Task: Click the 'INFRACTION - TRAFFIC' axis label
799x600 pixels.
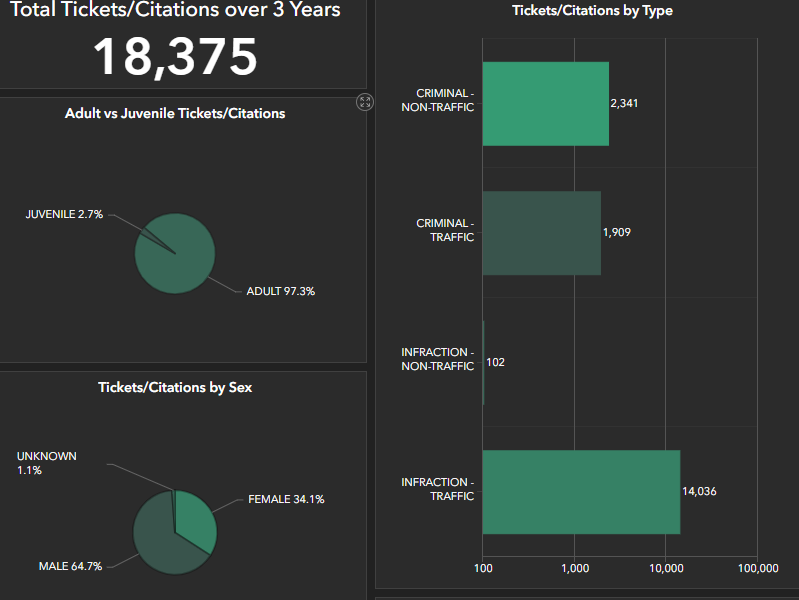Action: [x=438, y=489]
